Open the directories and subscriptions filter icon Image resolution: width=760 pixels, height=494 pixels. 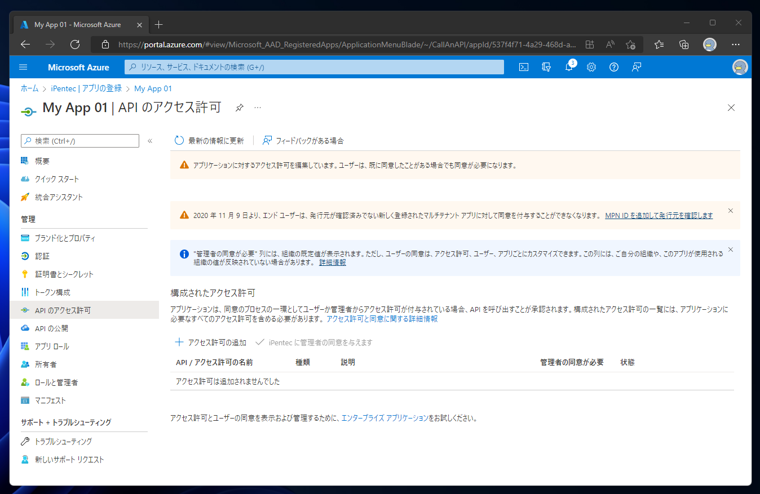[546, 67]
